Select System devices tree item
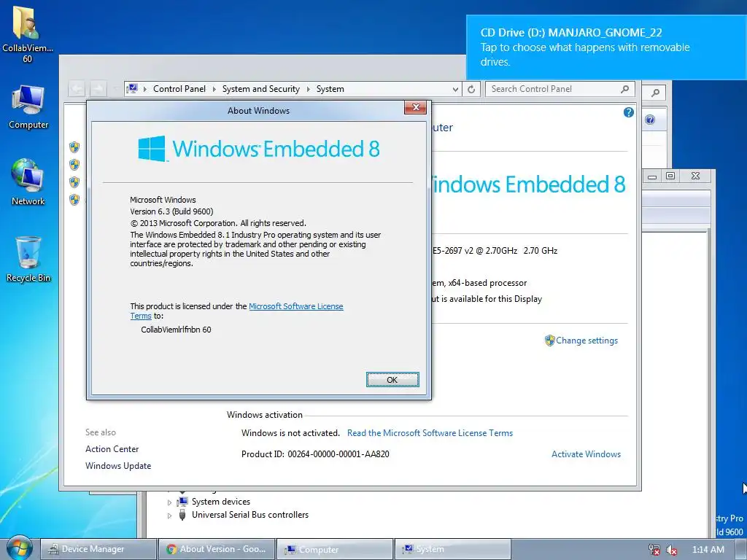The image size is (747, 560). [220, 502]
